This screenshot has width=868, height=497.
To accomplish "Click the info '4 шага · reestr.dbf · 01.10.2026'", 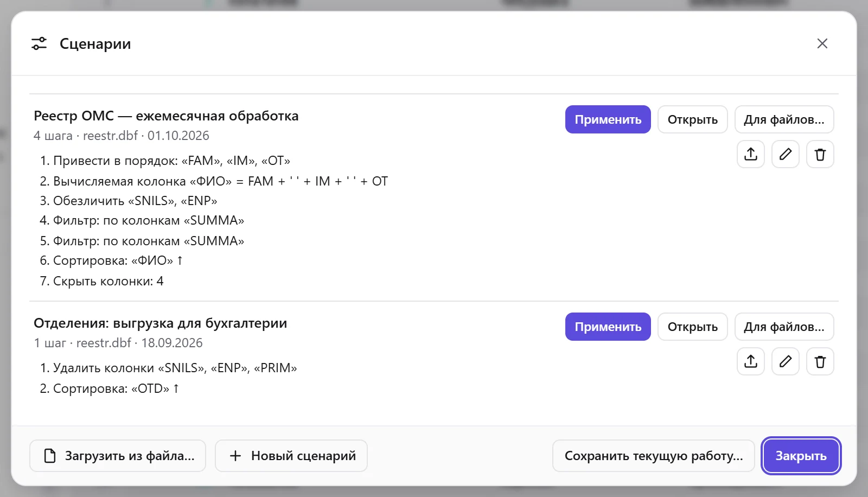I will tap(122, 136).
